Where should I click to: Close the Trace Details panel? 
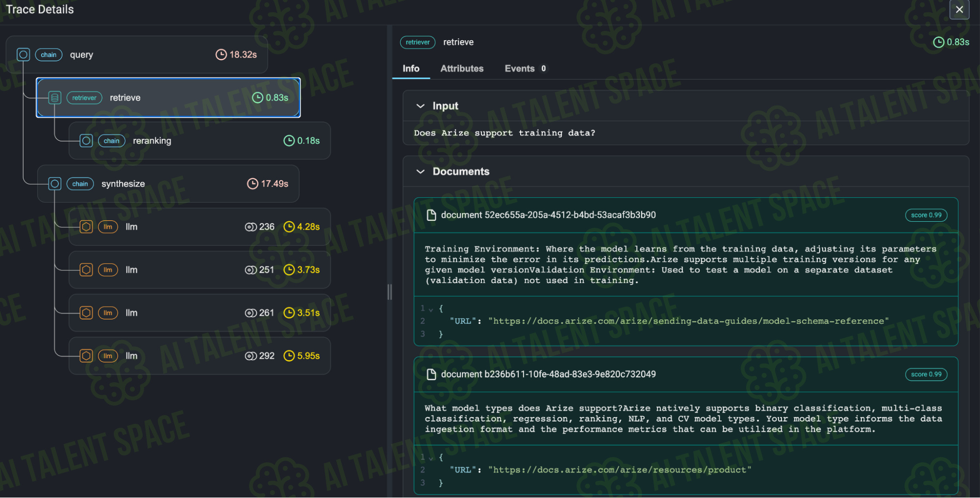pyautogui.click(x=959, y=9)
